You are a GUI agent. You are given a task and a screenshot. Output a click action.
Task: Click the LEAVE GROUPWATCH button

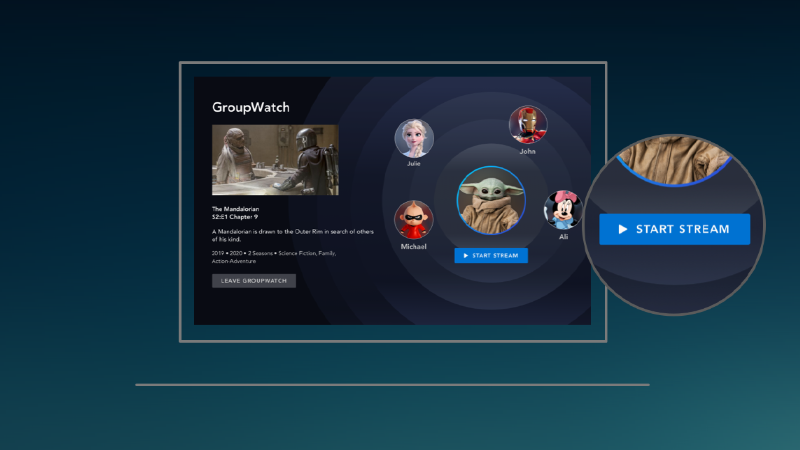(254, 281)
